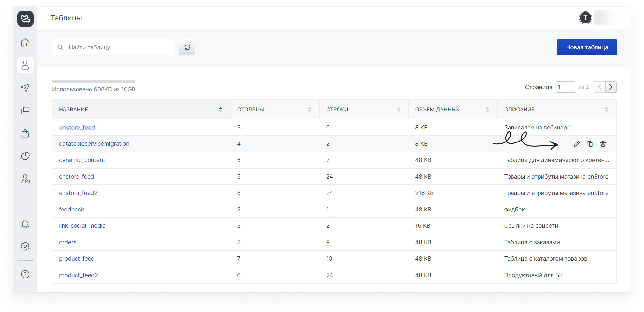
Task: Click the Таблицы page heading
Action: click(66, 18)
